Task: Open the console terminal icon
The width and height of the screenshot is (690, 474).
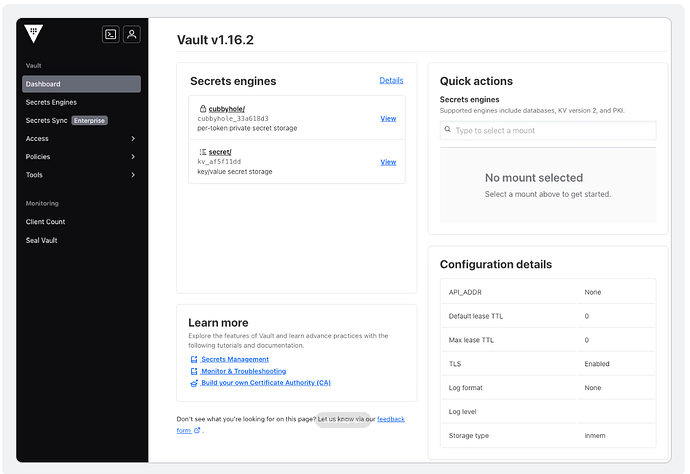Action: pos(111,34)
